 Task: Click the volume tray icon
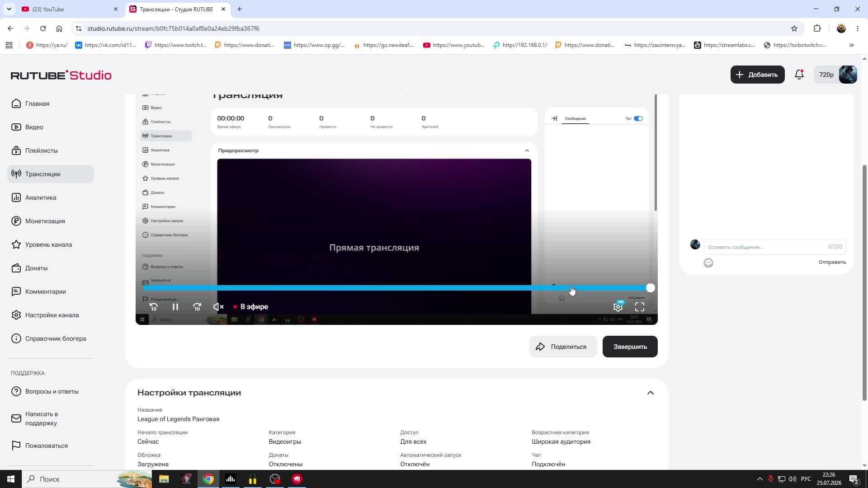(x=793, y=479)
